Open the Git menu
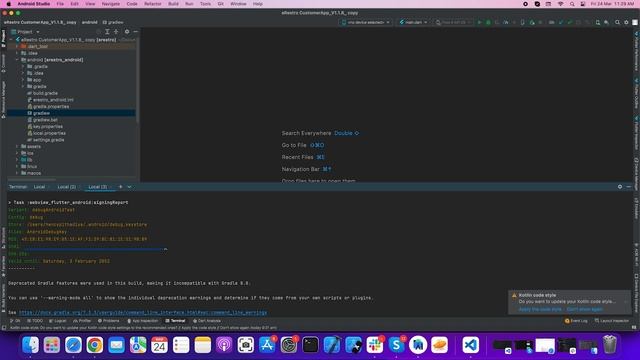 (x=220, y=4)
